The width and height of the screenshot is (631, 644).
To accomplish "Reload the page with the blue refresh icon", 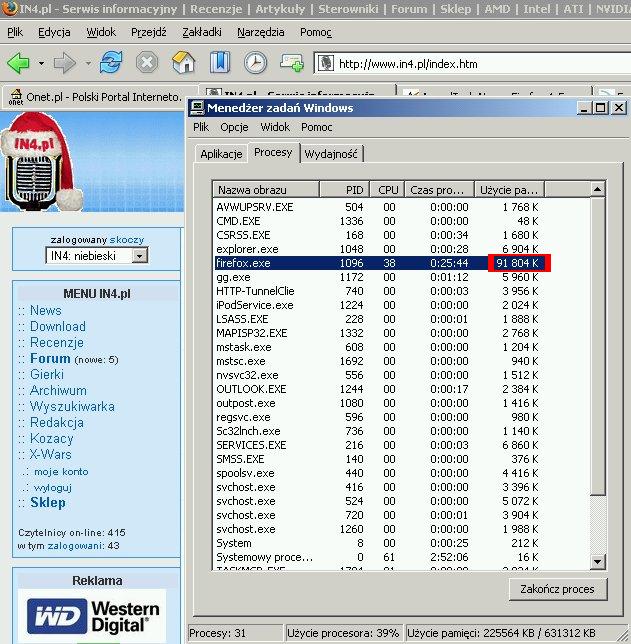I will 111,63.
